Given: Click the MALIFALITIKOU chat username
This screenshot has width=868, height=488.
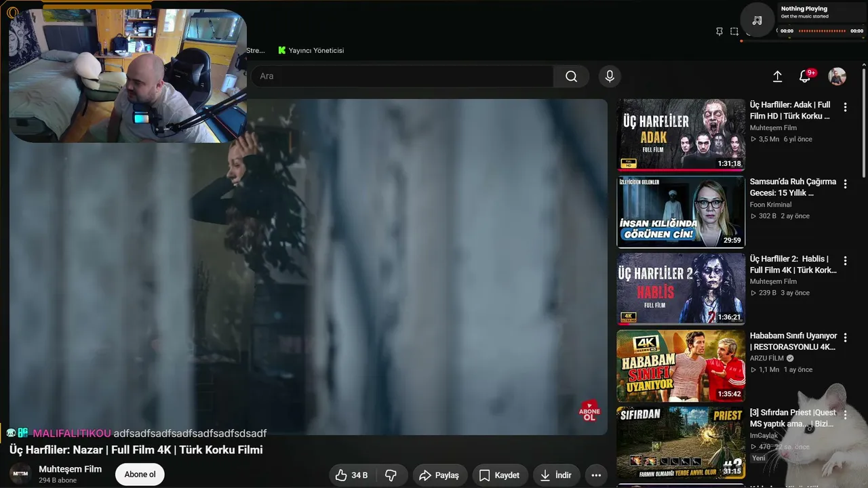Looking at the screenshot, I should (72, 433).
